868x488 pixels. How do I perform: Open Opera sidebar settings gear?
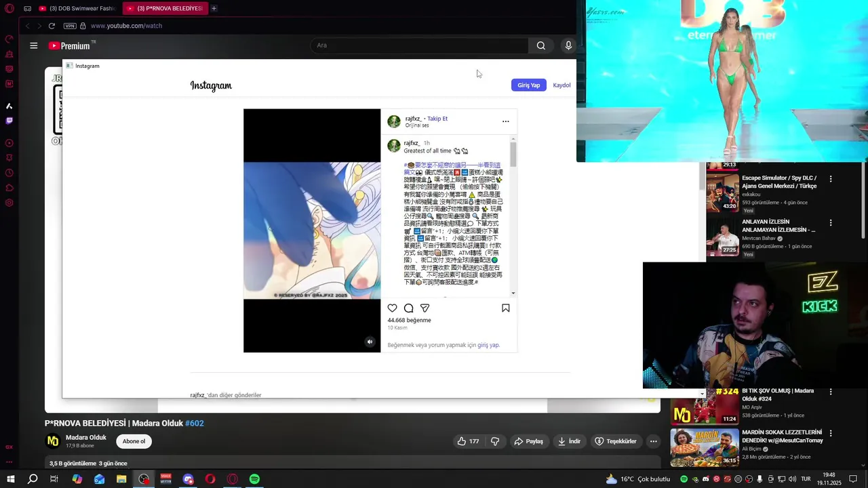point(9,203)
